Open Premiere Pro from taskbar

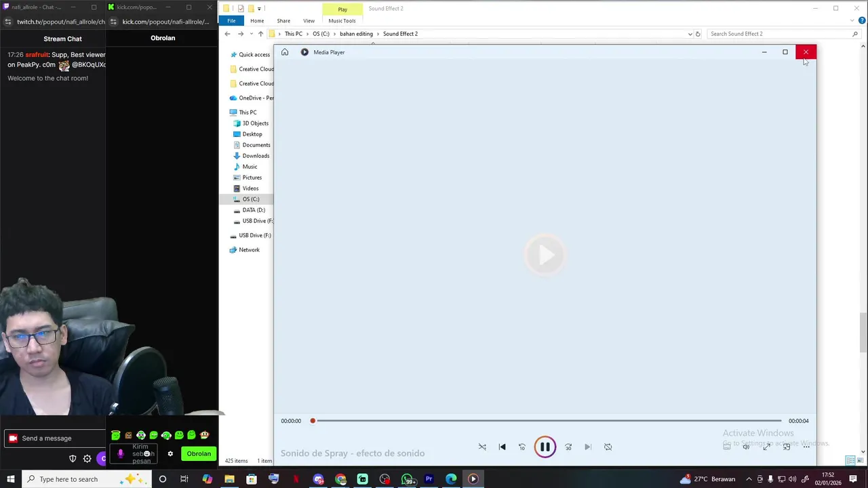pyautogui.click(x=429, y=479)
